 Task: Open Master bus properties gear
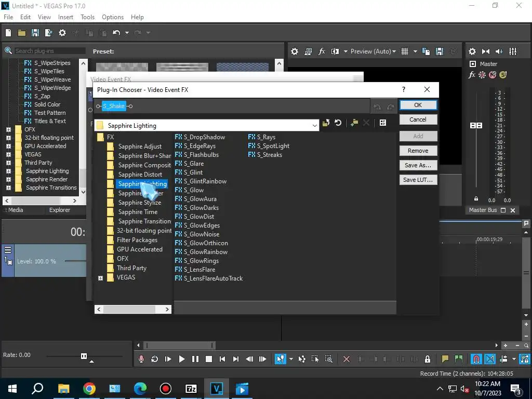[472, 51]
